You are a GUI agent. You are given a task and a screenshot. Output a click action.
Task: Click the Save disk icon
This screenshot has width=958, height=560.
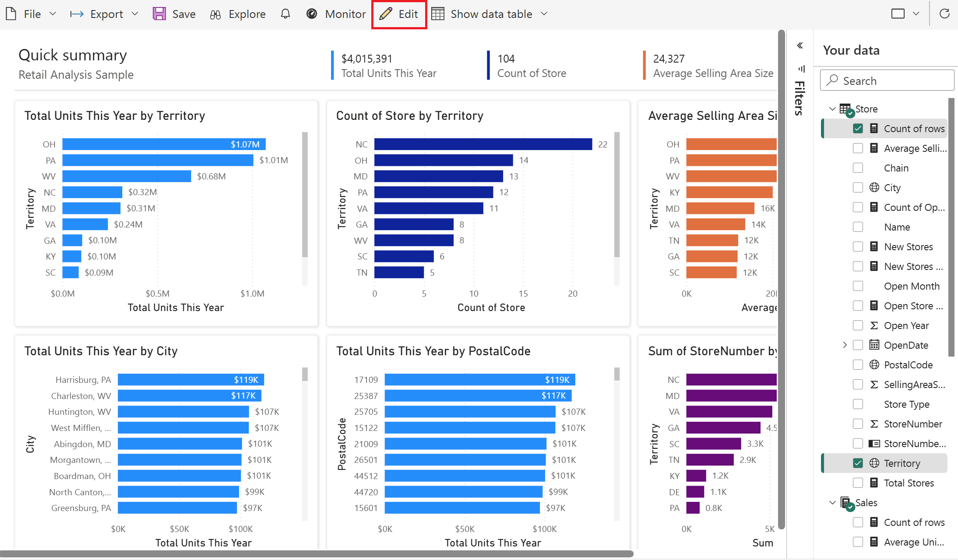pos(159,14)
